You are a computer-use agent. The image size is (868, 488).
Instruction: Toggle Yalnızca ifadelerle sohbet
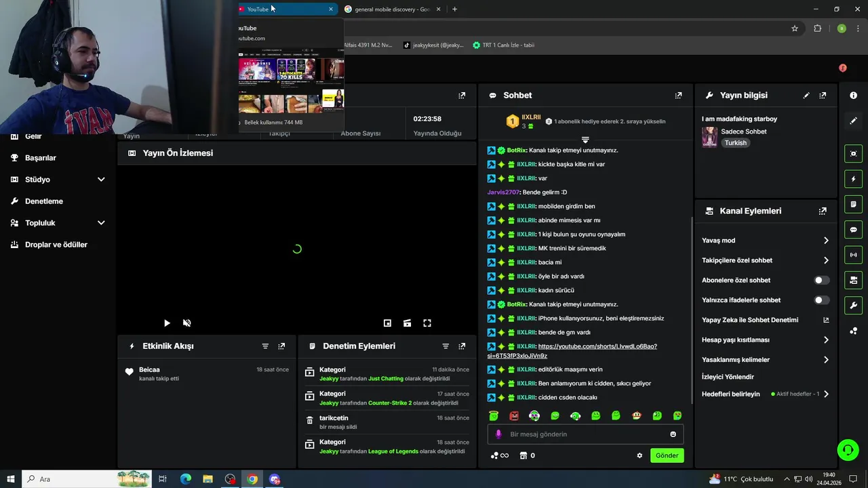821,300
